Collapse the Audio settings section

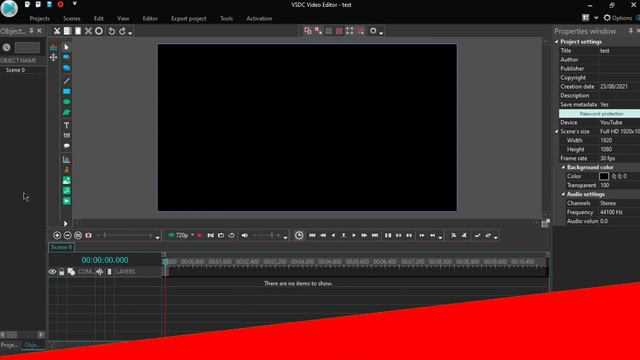coord(563,194)
